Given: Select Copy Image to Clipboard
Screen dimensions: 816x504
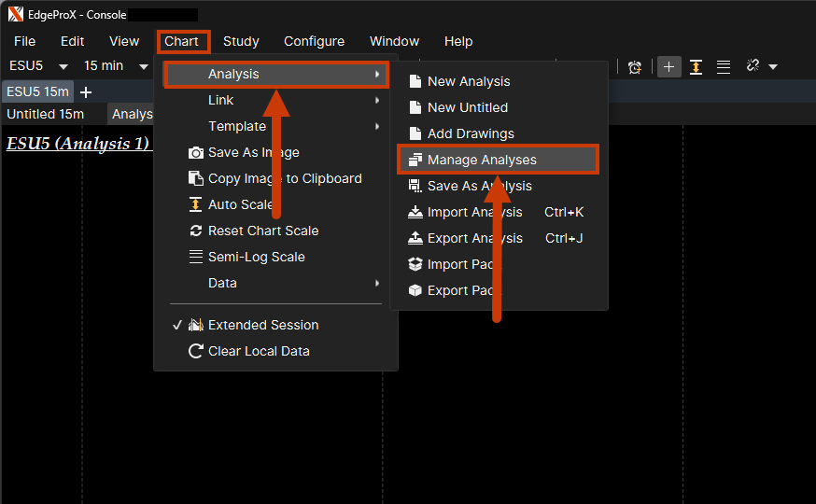Looking at the screenshot, I should tap(285, 178).
